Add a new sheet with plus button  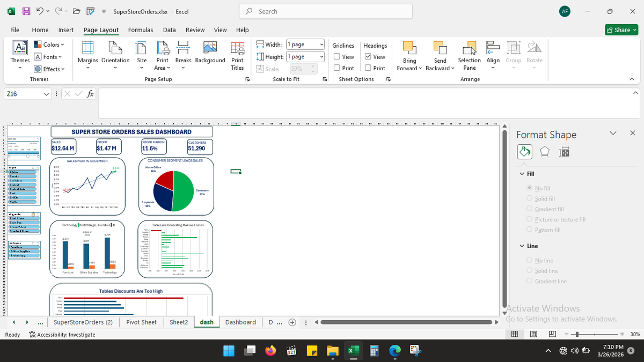point(292,322)
